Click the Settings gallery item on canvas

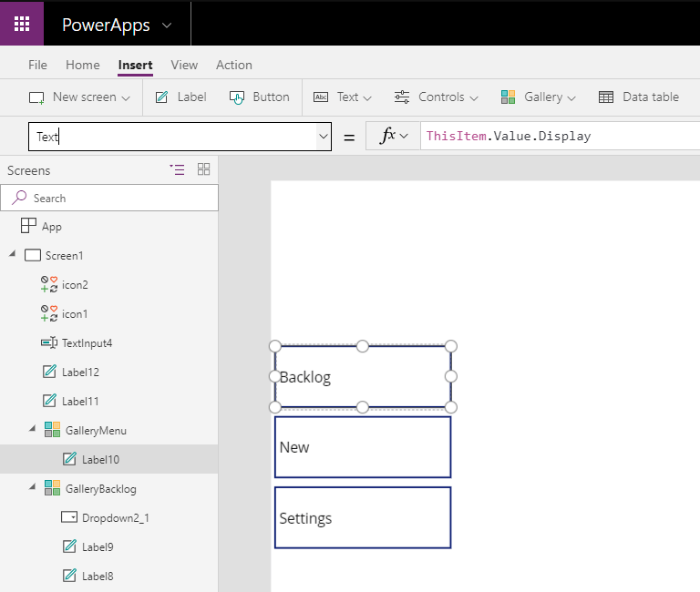[363, 517]
